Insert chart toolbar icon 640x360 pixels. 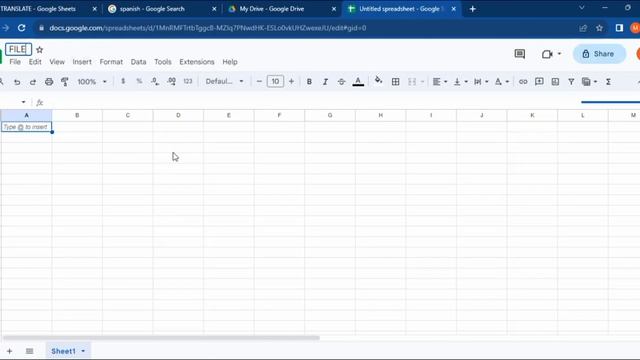(x=555, y=82)
